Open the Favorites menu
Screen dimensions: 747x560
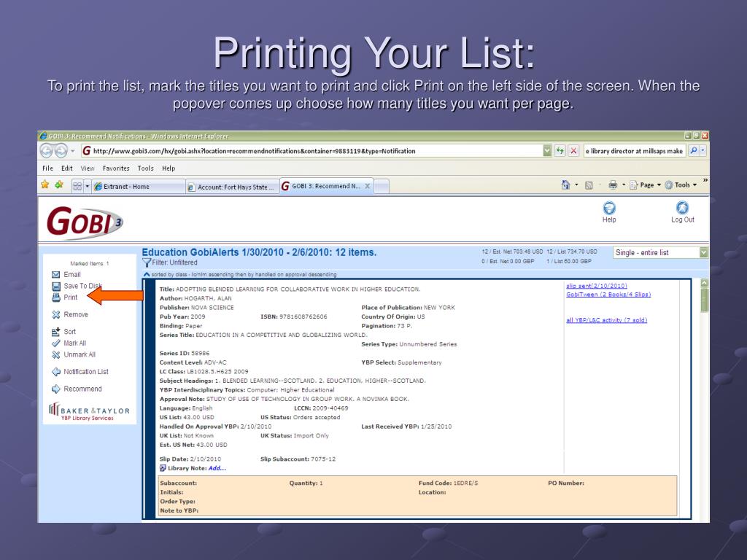pyautogui.click(x=116, y=168)
